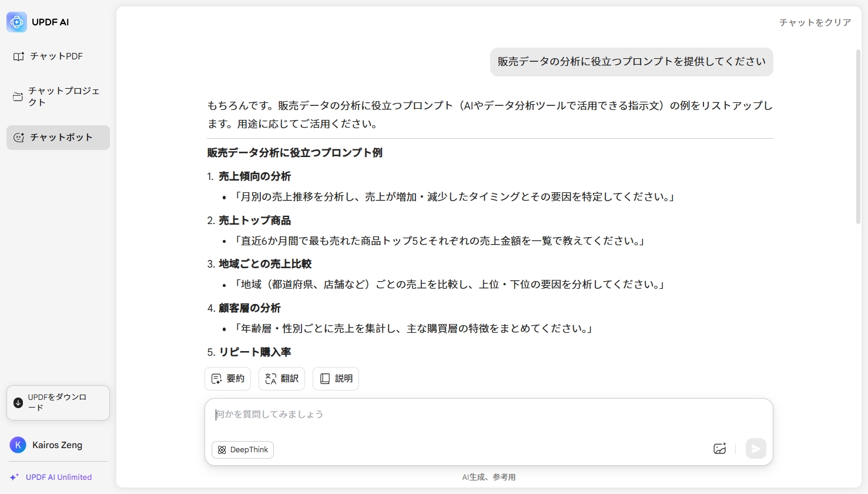Click the user message 販売データの分析に役立つプロンプト

(632, 62)
